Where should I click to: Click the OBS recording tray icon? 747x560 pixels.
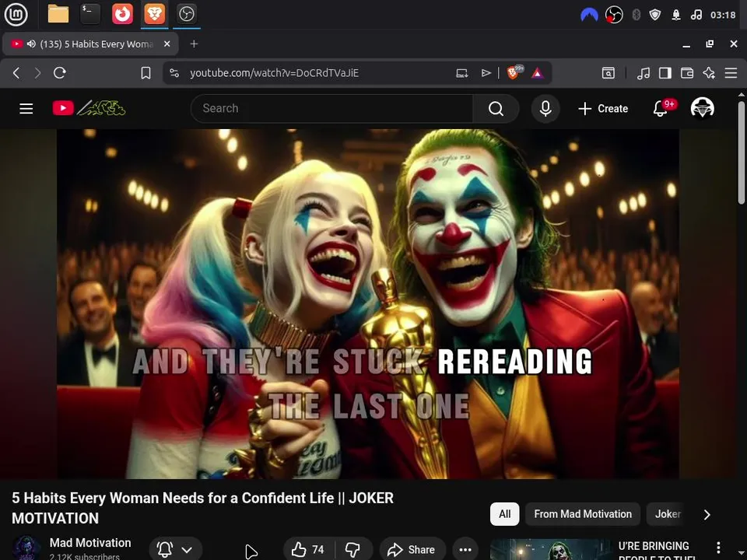(614, 15)
